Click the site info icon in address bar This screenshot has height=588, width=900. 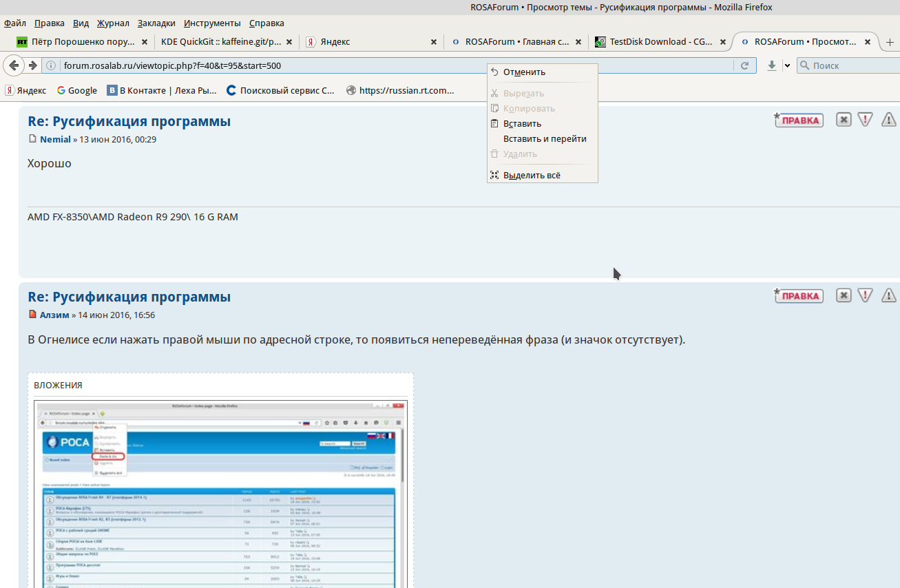tap(52, 66)
